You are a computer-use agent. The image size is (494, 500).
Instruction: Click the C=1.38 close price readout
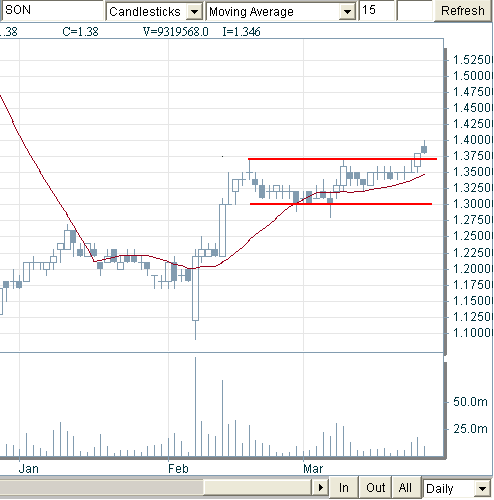coord(80,32)
